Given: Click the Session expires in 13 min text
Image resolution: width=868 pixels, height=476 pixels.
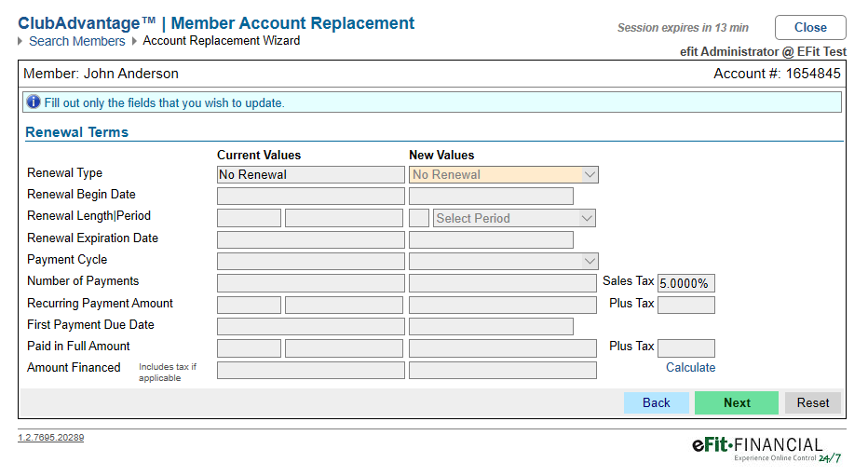Looking at the screenshot, I should (x=683, y=28).
